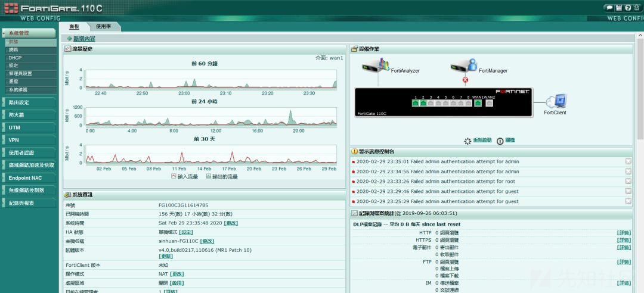
Task: Switch to the 使用率 tab
Action: click(103, 26)
